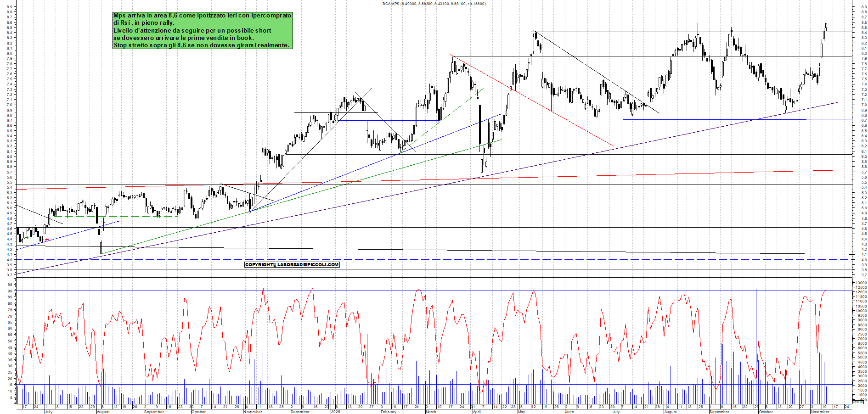Click the 13000 volume scale value

point(861,283)
